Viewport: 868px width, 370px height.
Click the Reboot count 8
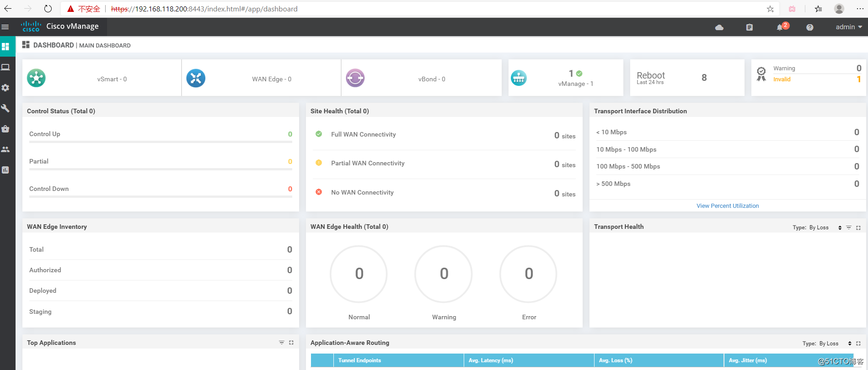click(704, 78)
